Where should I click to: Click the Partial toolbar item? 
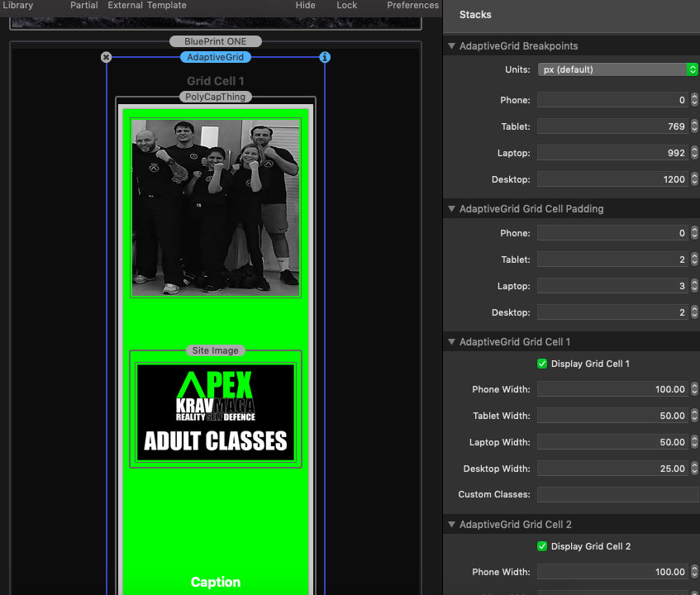(x=84, y=5)
